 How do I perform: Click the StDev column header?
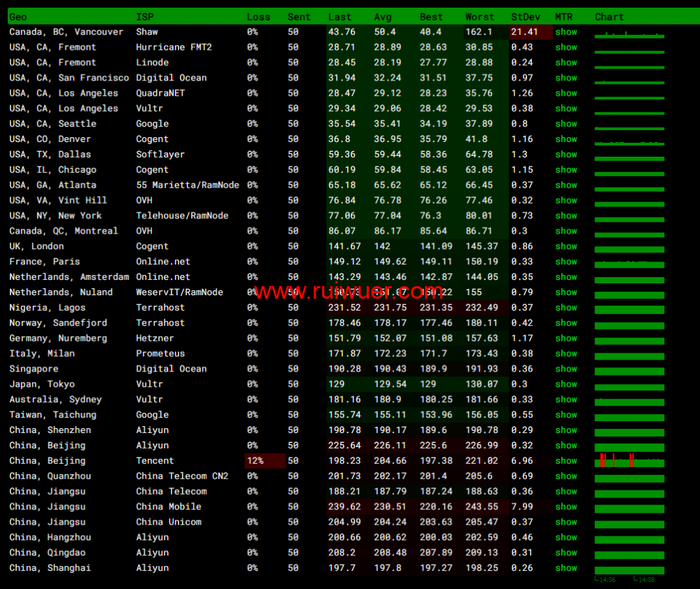(x=525, y=17)
